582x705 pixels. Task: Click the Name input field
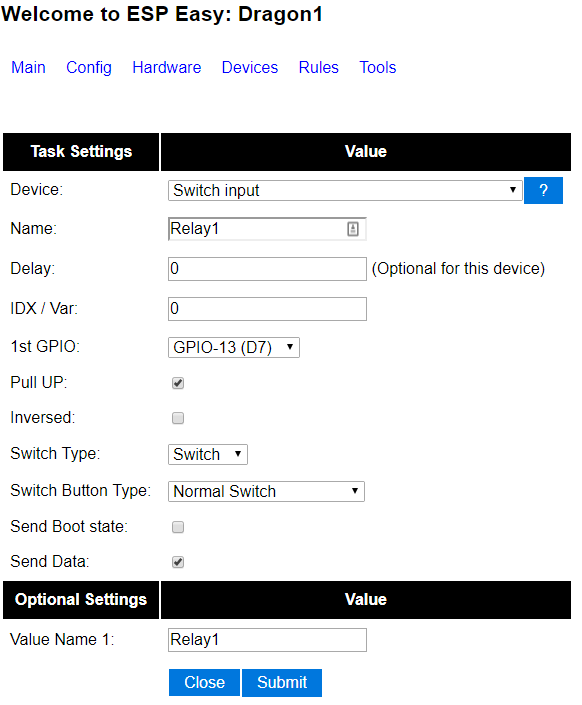[267, 229]
